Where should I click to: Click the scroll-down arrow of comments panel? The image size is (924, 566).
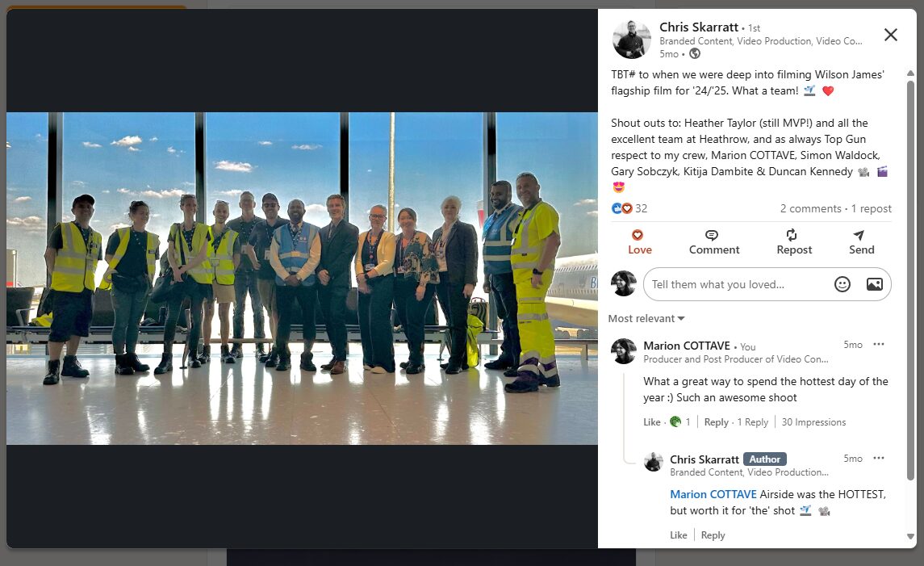[910, 536]
